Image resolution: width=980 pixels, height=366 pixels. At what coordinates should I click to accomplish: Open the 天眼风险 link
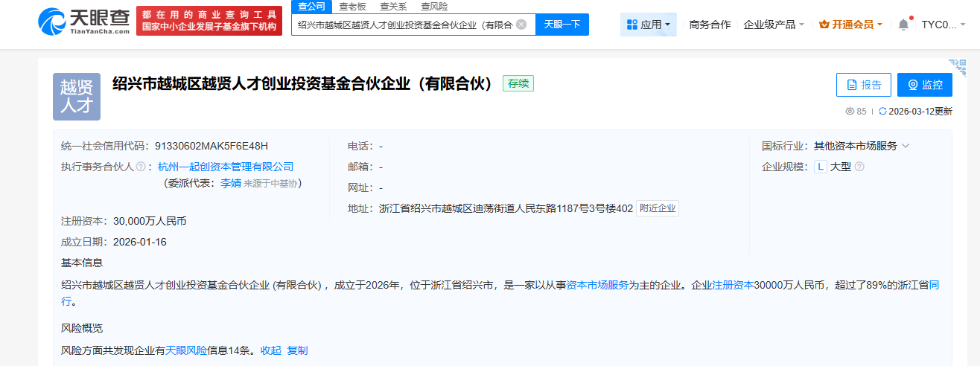[x=186, y=350]
